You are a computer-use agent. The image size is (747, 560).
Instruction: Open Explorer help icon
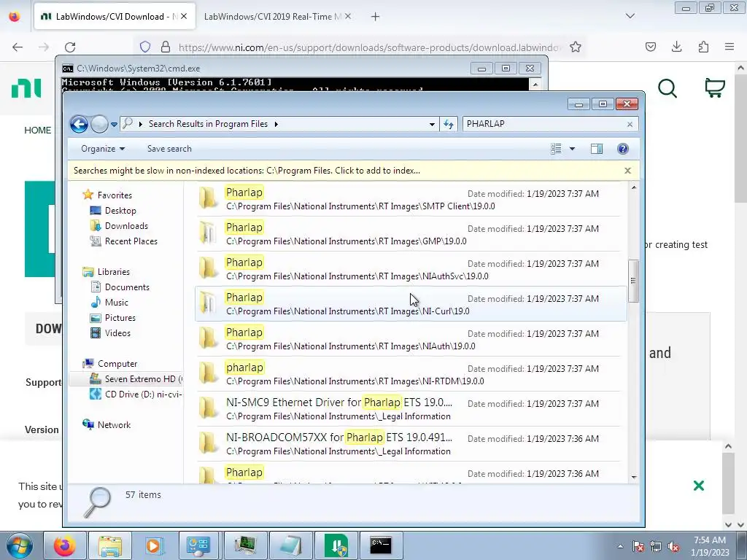(x=623, y=149)
